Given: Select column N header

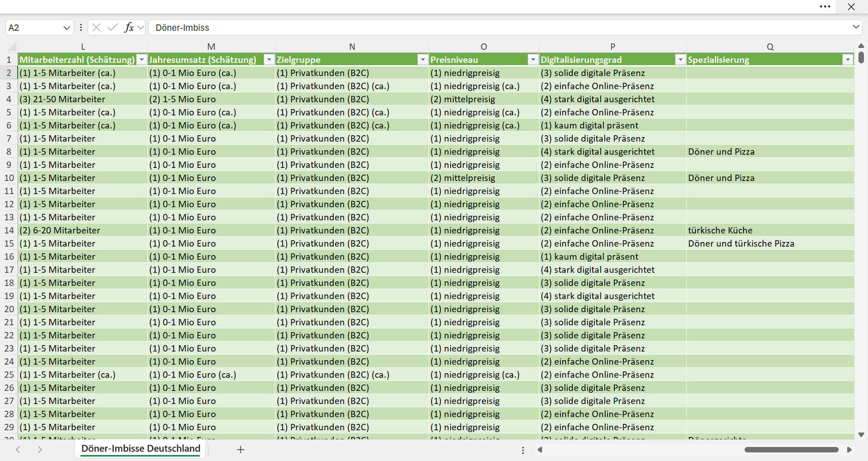Looking at the screenshot, I should point(352,47).
